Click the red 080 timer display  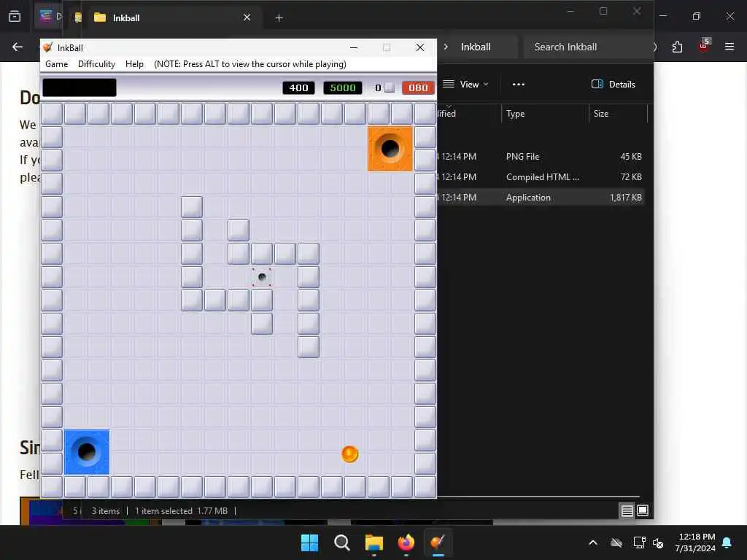[418, 87]
